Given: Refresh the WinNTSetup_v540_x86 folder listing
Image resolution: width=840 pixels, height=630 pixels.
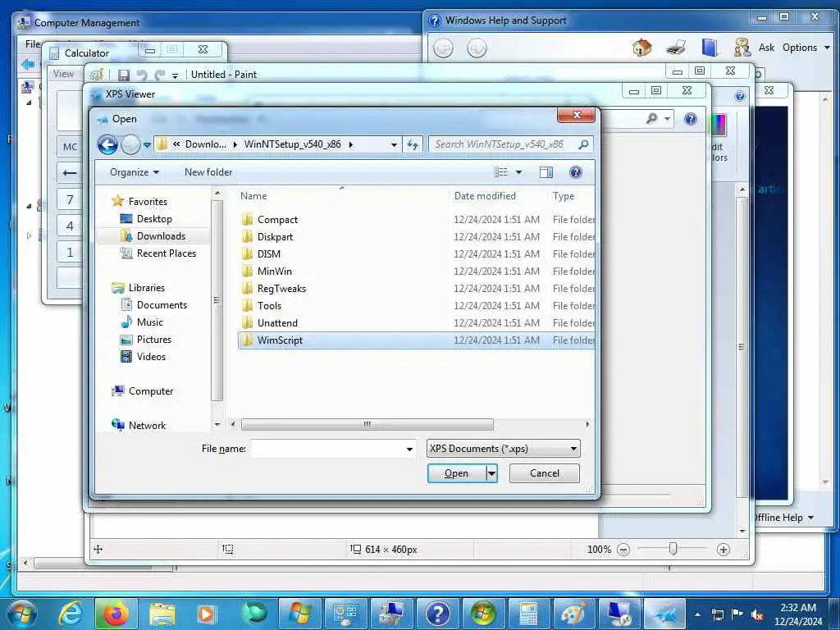Looking at the screenshot, I should click(x=413, y=144).
